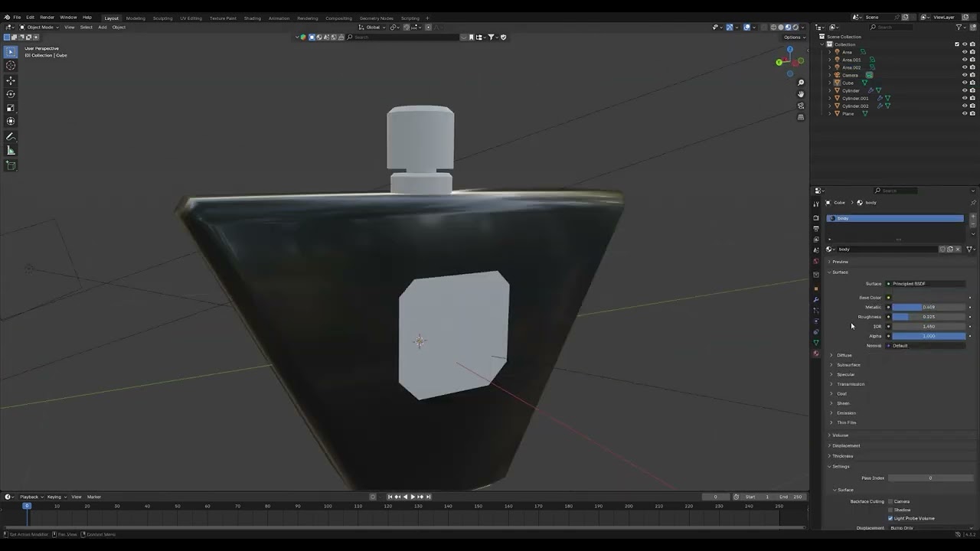The height and width of the screenshot is (551, 980).
Task: Activate the Select Box tool
Action: [11, 52]
